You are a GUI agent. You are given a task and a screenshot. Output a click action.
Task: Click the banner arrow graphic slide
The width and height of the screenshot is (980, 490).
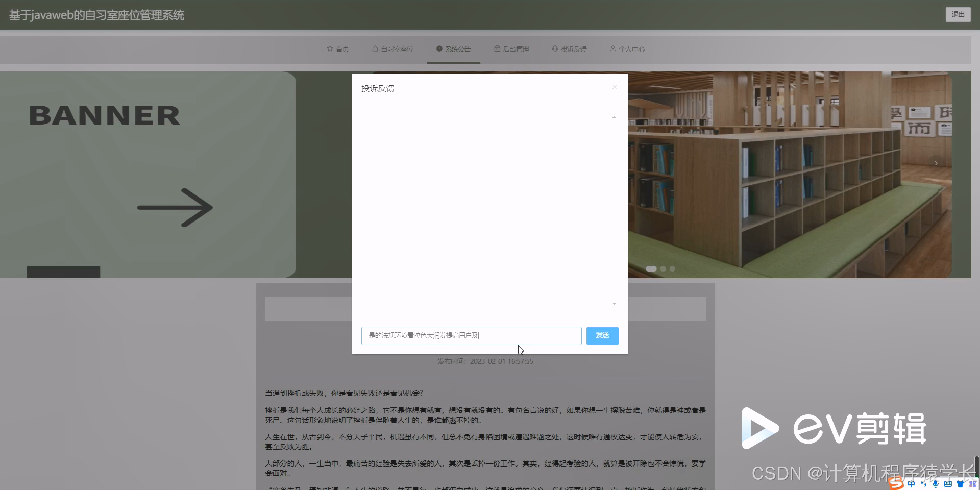[174, 207]
